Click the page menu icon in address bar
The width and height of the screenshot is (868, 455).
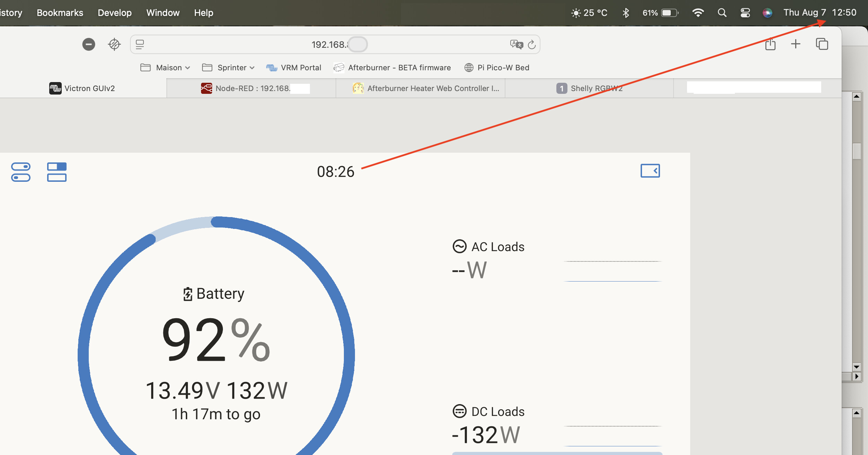(140, 44)
